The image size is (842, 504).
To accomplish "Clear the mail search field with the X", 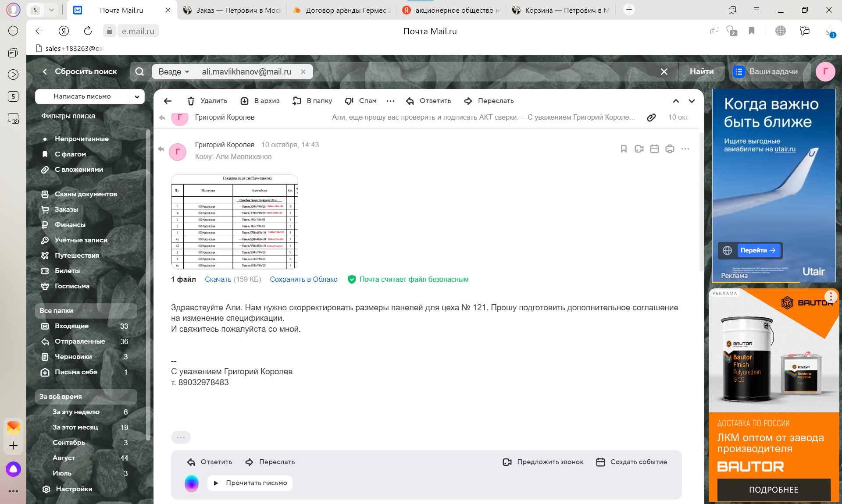I will click(664, 71).
